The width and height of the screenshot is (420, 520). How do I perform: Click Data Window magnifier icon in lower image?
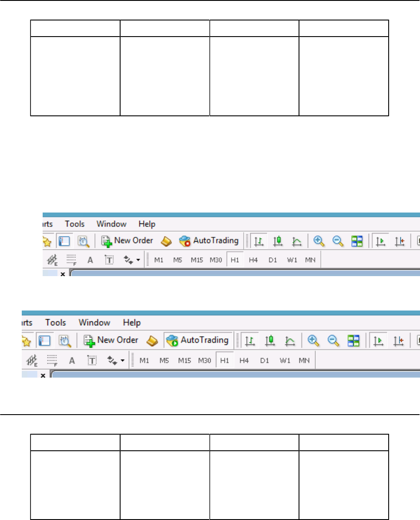click(65, 341)
